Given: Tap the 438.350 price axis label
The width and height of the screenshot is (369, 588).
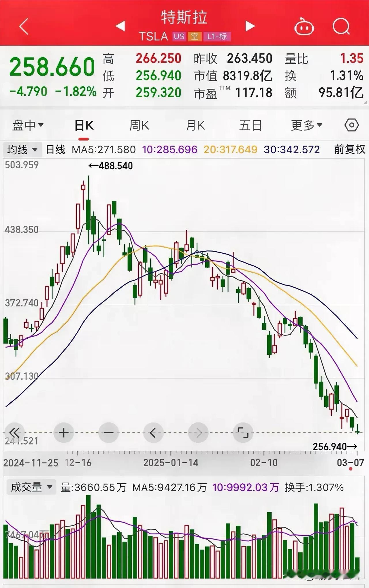Looking at the screenshot, I should [22, 230].
